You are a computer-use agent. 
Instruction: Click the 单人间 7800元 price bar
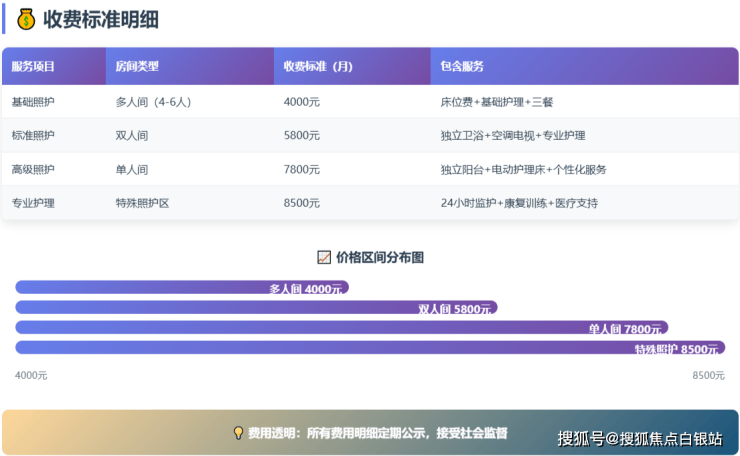(x=341, y=328)
